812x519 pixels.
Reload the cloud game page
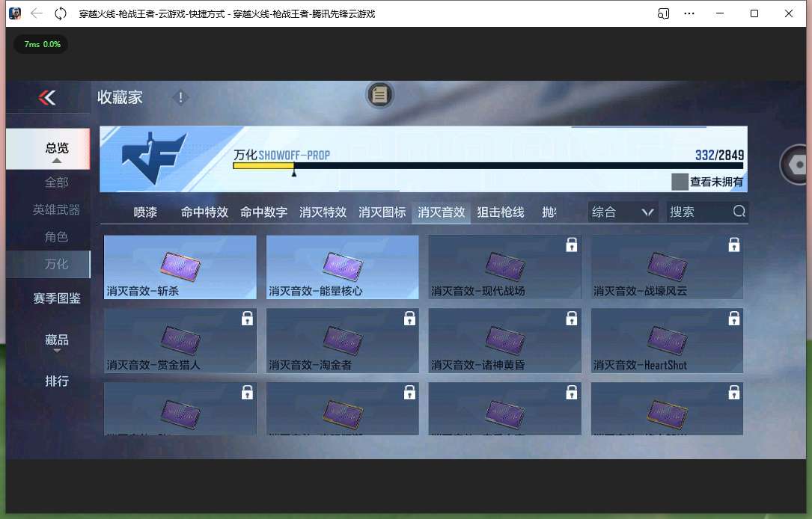pyautogui.click(x=61, y=13)
